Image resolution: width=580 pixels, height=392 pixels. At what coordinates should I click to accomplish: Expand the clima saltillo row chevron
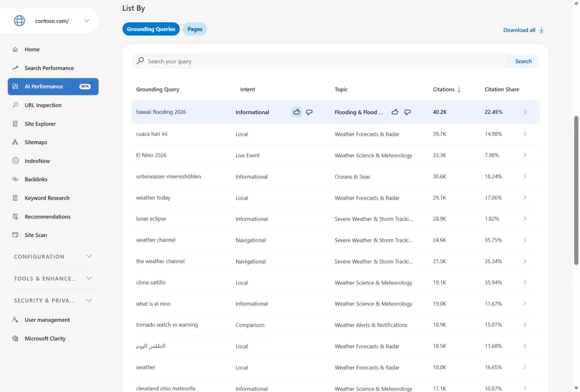pos(525,282)
